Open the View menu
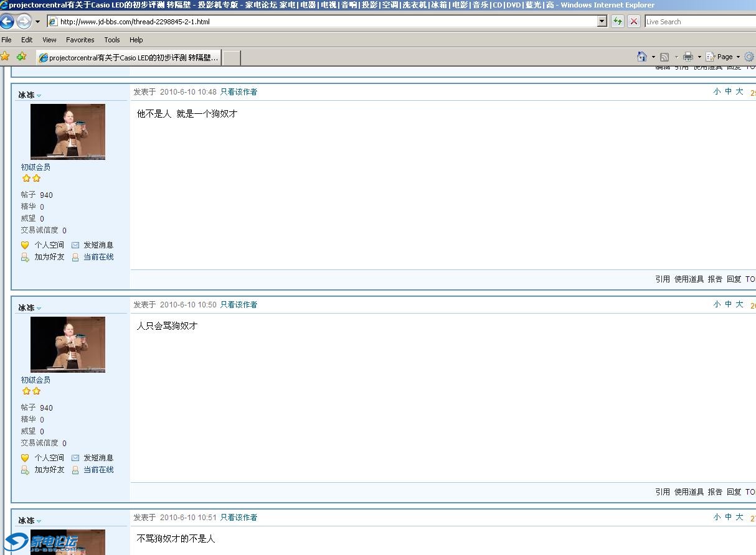 point(49,40)
